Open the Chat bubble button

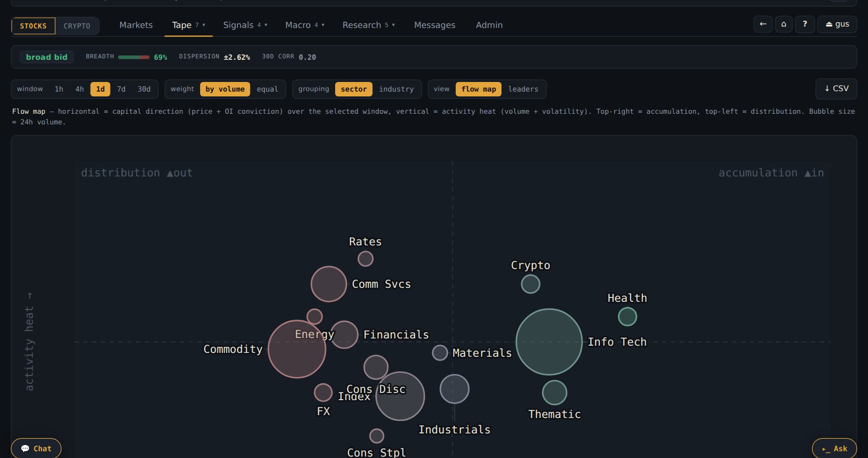tap(36, 448)
